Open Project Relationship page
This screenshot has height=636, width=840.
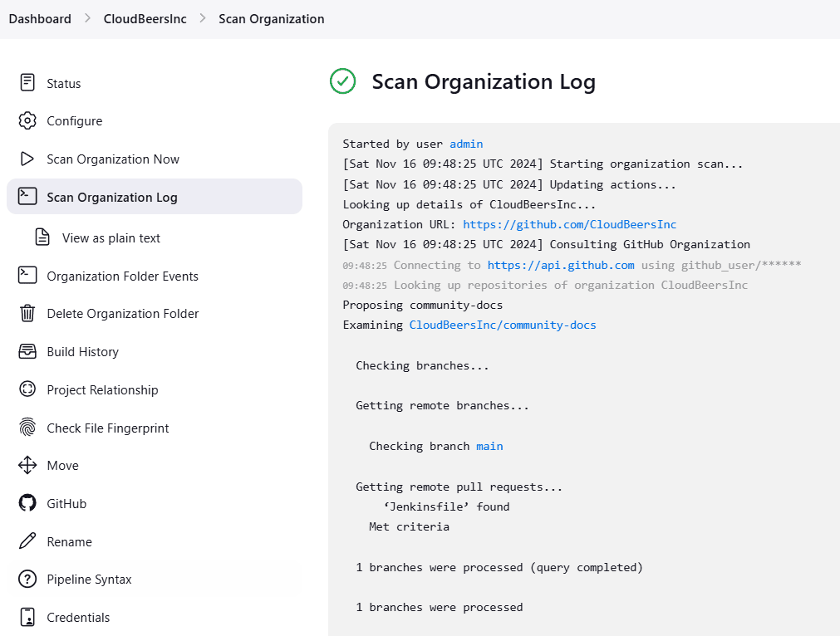(x=102, y=390)
